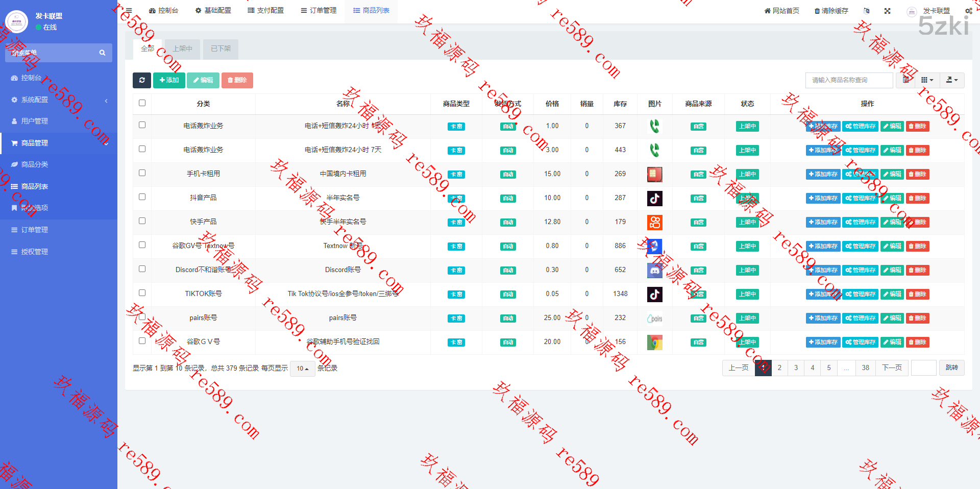Tick the checkbox for 手机卡租用 row
The height and width of the screenshot is (489, 980).
click(x=142, y=173)
